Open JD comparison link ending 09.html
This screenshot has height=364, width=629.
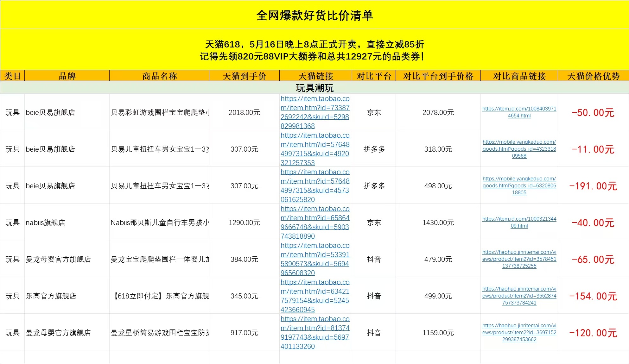(x=519, y=222)
